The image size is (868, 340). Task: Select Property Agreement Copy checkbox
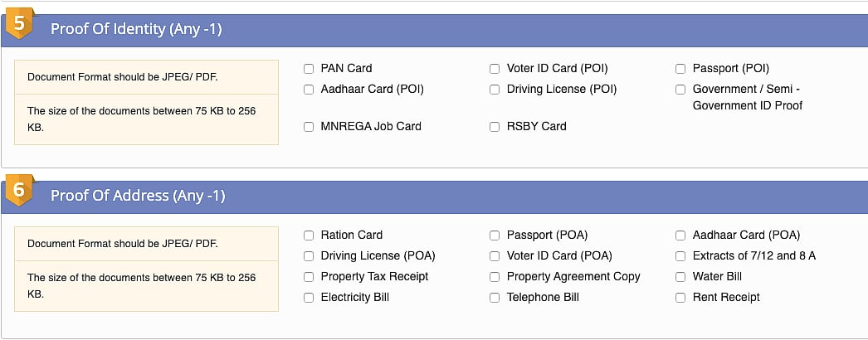[x=495, y=277]
